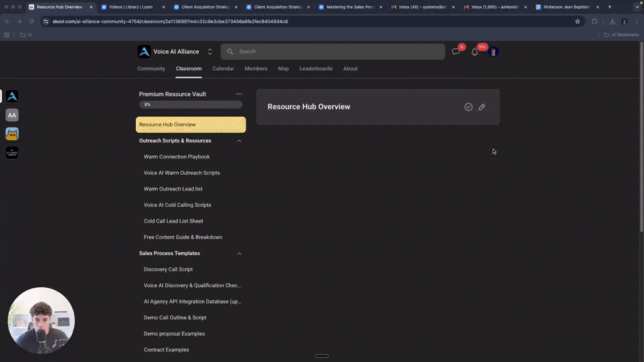Open the browser apps grid icon
The height and width of the screenshot is (362, 644).
coord(6,35)
